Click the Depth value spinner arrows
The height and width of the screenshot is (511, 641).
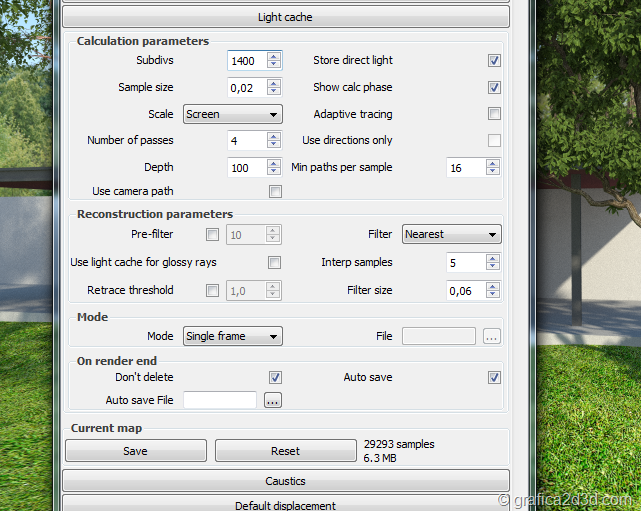pos(274,168)
